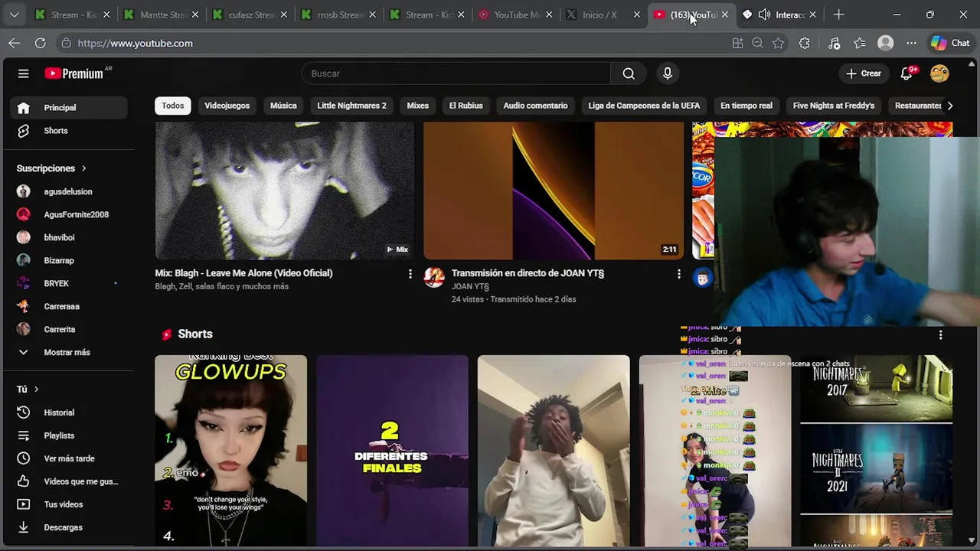980x551 pixels.
Task: Select the Todos filter chip
Action: (x=173, y=106)
